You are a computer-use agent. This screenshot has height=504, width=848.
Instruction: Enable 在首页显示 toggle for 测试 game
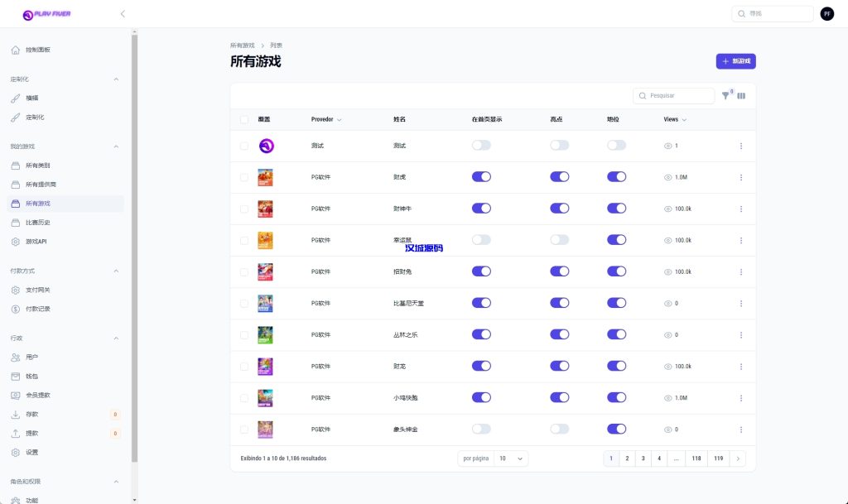[481, 144]
